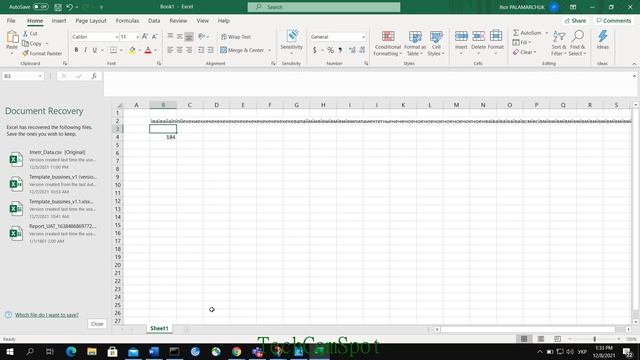
Task: Toggle bold formatting
Action: [76, 50]
